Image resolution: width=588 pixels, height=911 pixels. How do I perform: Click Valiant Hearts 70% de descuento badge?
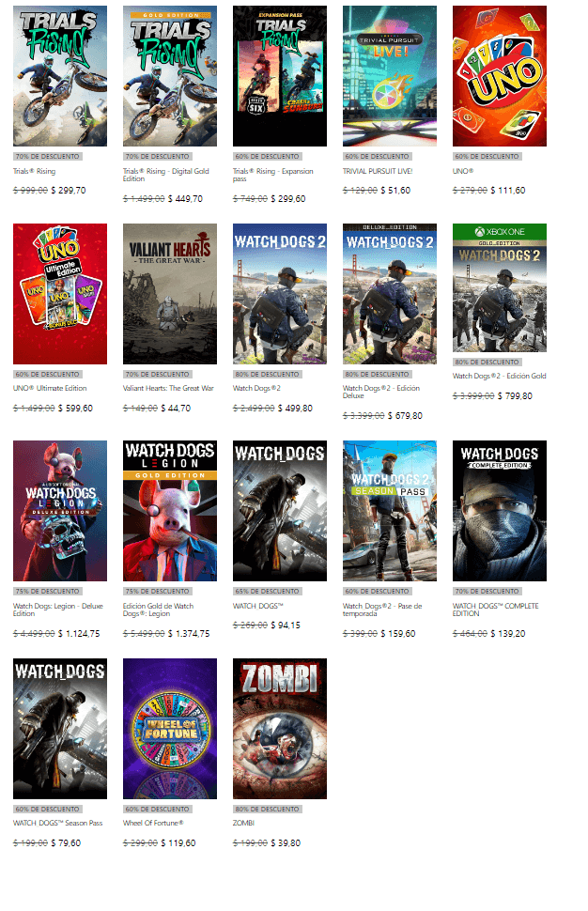click(x=158, y=374)
